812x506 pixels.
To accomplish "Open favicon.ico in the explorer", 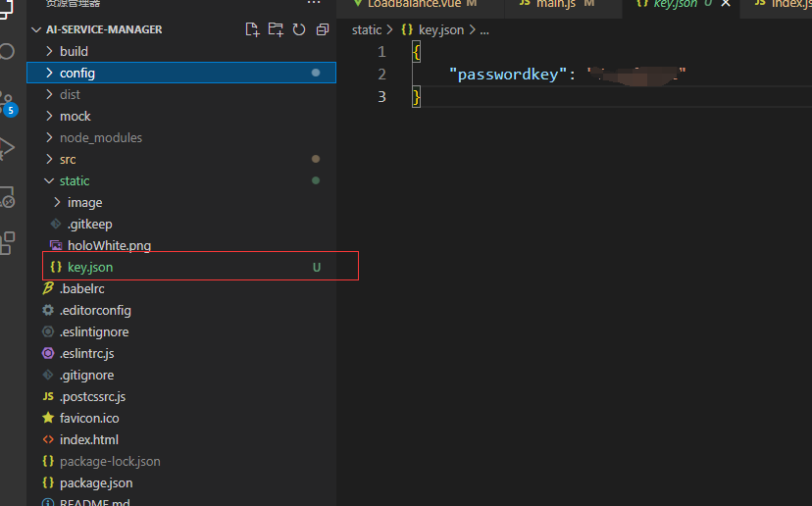I will [x=181, y=419].
